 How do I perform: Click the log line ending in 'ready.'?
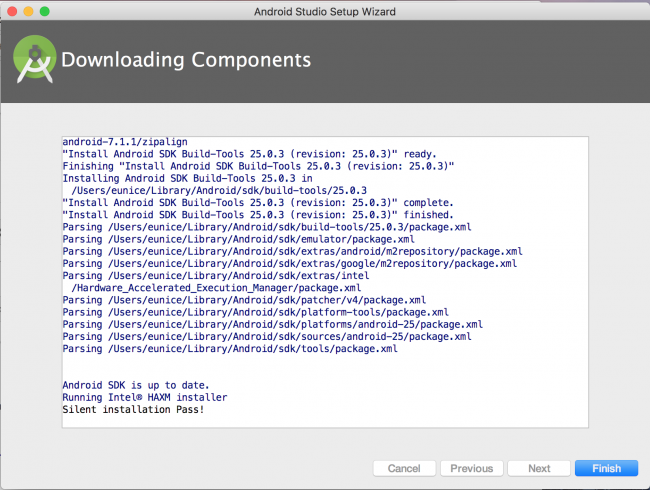[250, 154]
